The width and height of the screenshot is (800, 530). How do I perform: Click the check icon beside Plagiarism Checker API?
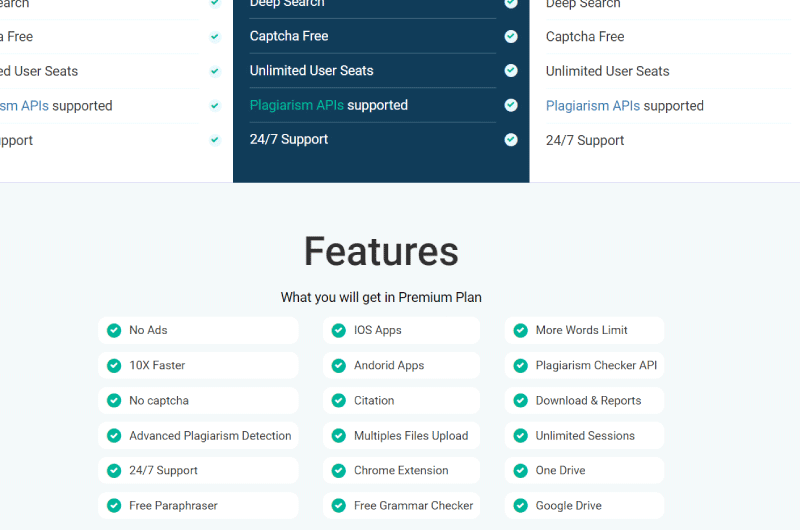click(520, 366)
